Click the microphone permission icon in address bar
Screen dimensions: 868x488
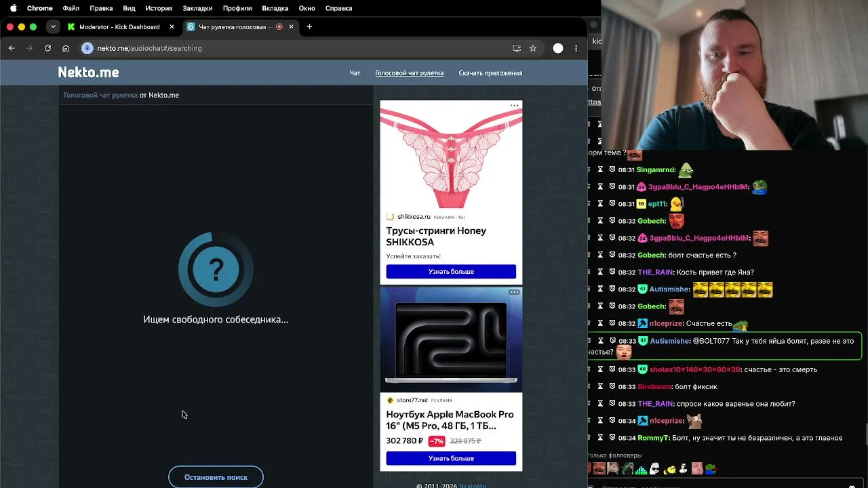coord(87,48)
